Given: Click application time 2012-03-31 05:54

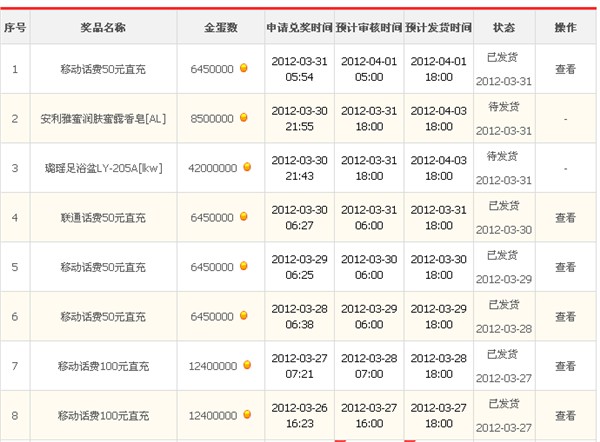Looking at the screenshot, I should coord(299,69).
